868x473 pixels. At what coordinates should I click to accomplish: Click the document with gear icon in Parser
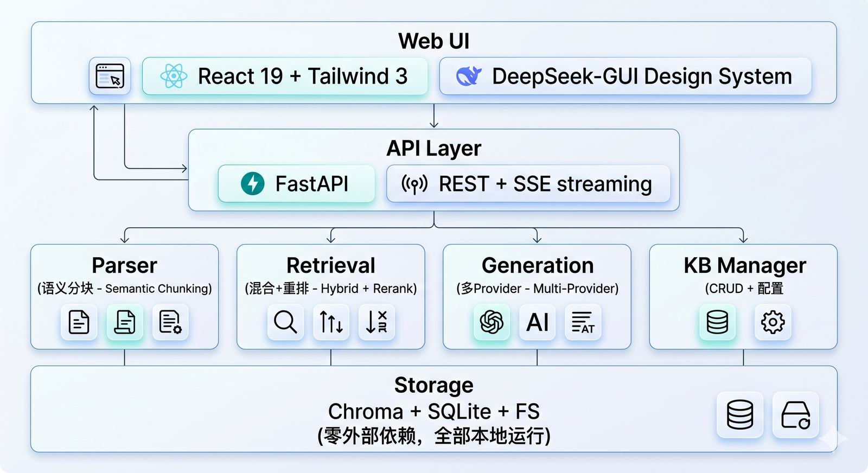pyautogui.click(x=170, y=322)
